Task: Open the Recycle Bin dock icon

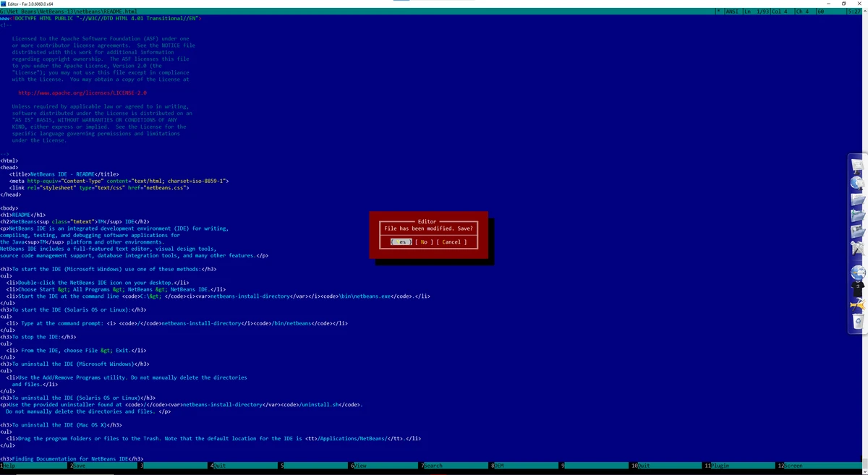Action: click(x=858, y=321)
